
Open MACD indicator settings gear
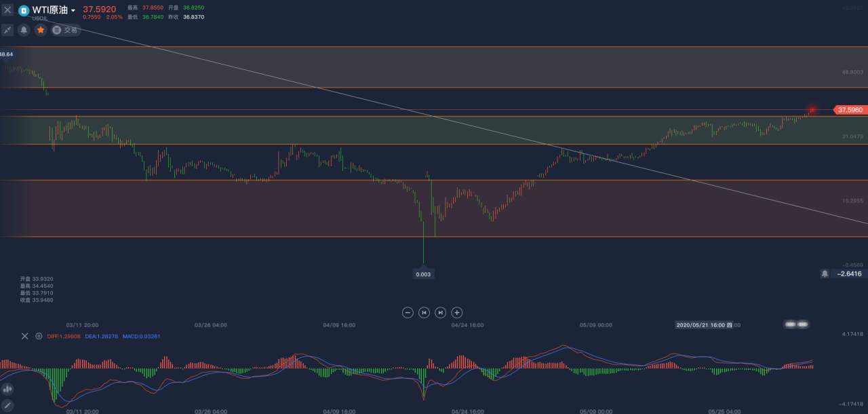tap(39, 336)
